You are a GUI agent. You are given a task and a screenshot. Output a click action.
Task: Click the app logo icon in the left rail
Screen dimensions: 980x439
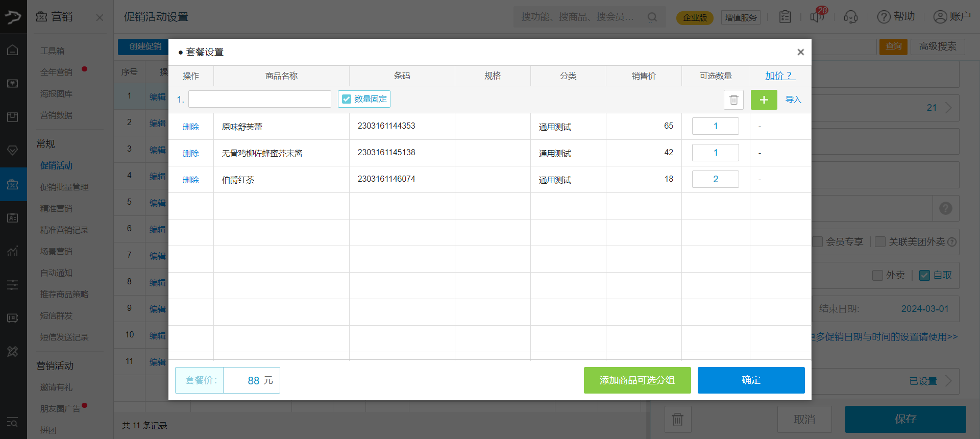pos(13,17)
